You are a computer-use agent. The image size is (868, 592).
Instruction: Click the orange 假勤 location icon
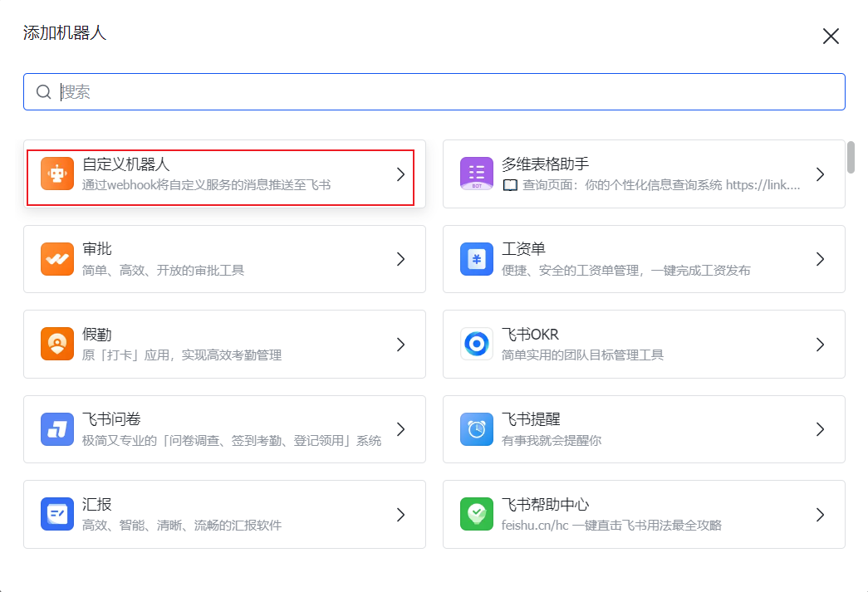pyautogui.click(x=57, y=344)
